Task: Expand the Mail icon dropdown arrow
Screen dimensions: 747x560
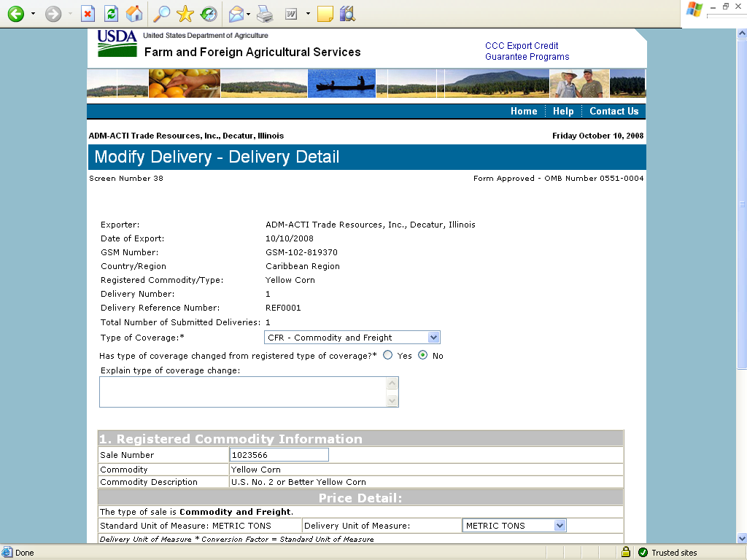Action: (248, 14)
